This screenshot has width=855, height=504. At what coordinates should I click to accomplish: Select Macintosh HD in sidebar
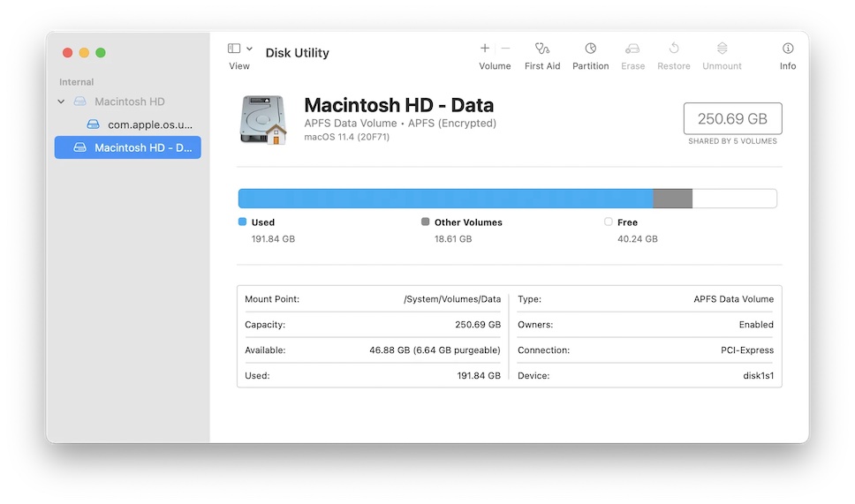click(x=130, y=102)
